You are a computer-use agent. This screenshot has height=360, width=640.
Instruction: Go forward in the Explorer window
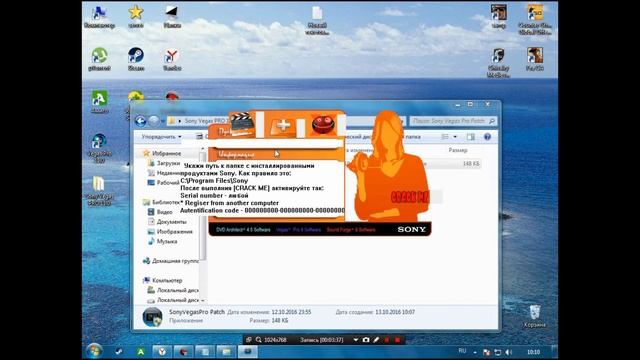153,121
